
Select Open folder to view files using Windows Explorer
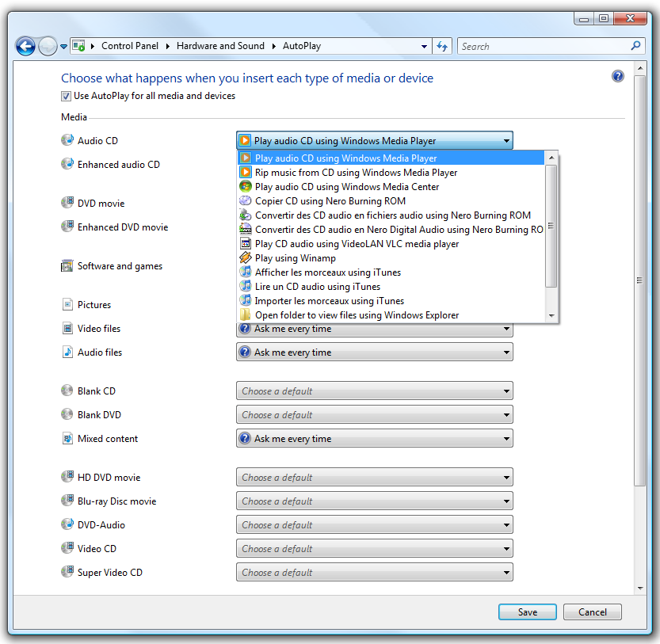(391, 315)
